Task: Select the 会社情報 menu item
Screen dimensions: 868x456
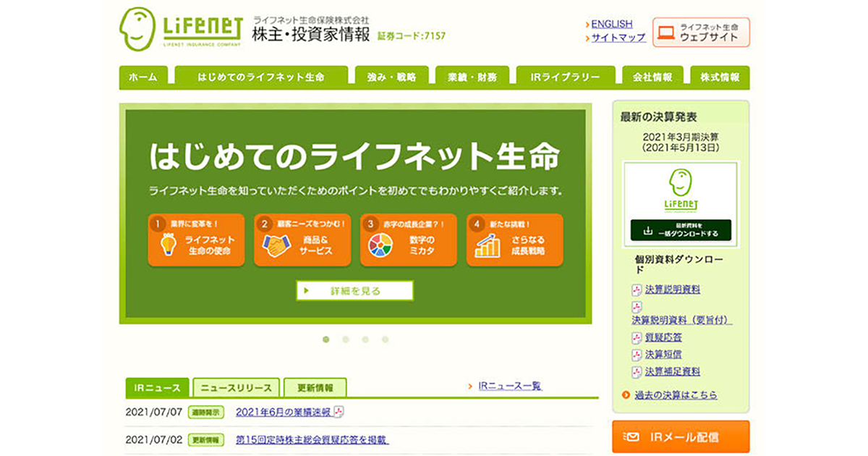Action: [x=652, y=77]
